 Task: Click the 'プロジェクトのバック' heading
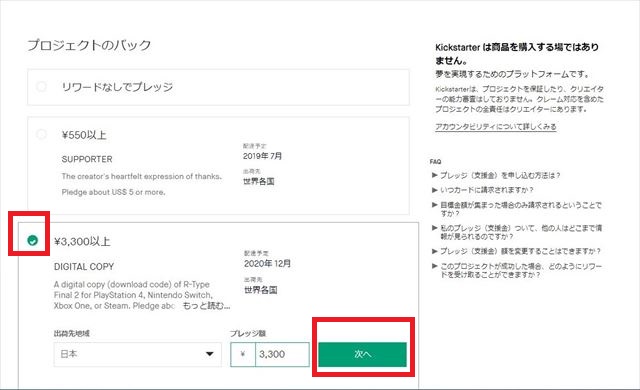pyautogui.click(x=89, y=45)
